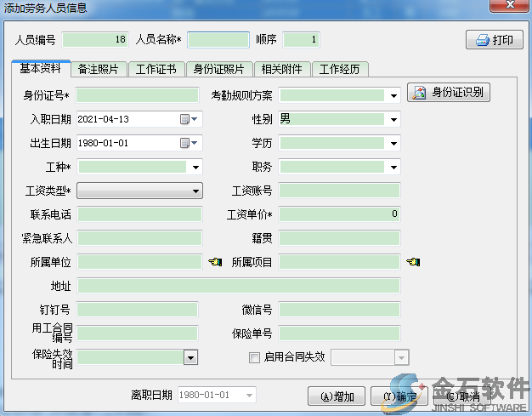Click the hand icon beside 所属项目 field
The image size is (532, 416).
coord(413,262)
